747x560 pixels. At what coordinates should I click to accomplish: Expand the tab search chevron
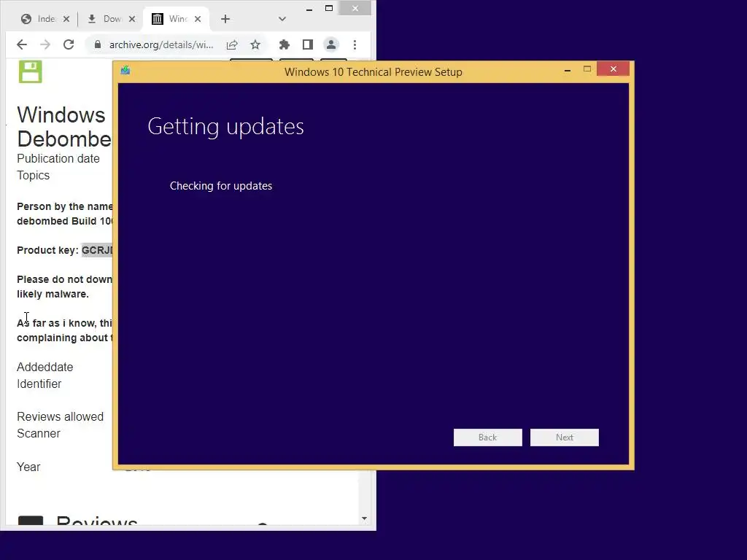point(282,19)
